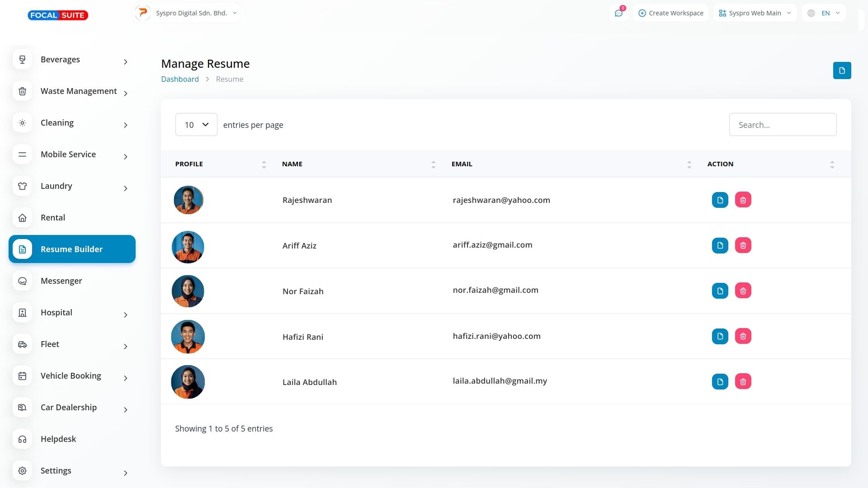This screenshot has width=868, height=488.
Task: Open the chat notifications icon
Action: (618, 13)
